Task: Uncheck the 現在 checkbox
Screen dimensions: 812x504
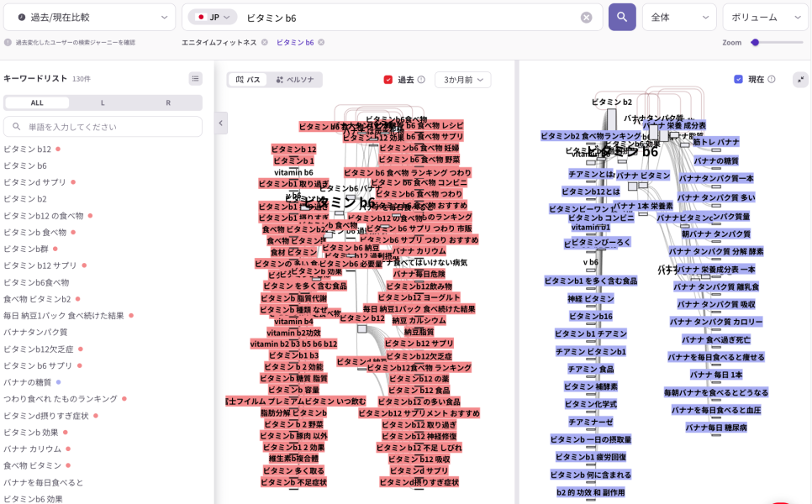Action: pyautogui.click(x=738, y=80)
